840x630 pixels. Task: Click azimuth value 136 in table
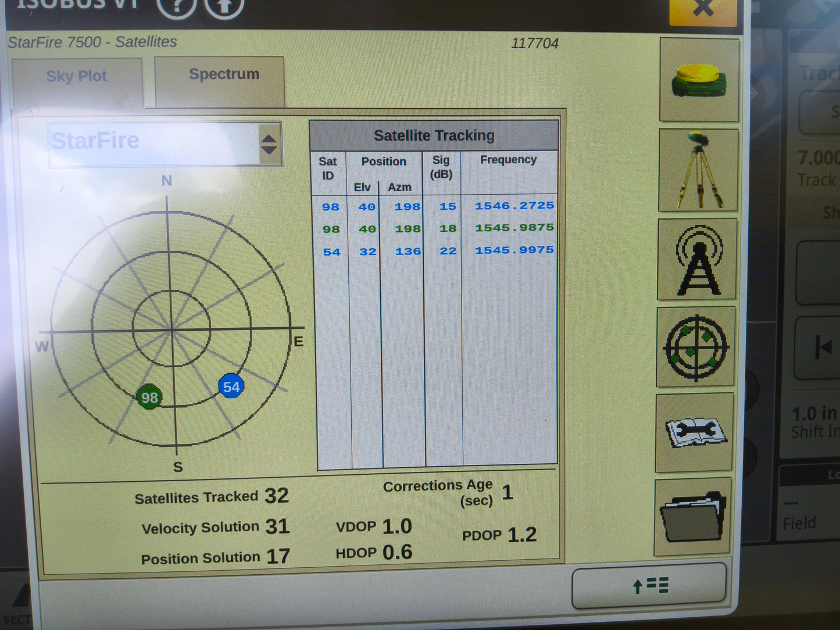coord(408,251)
